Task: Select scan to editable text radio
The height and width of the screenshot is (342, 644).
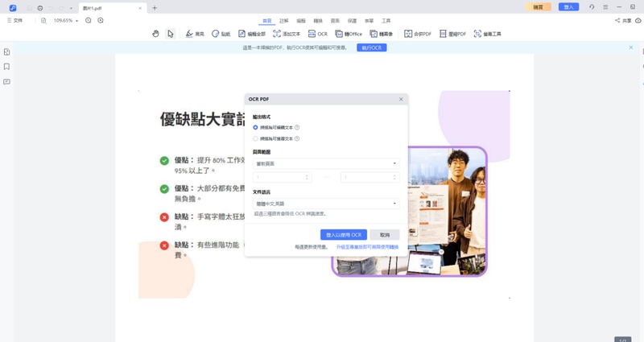Action: pos(255,127)
